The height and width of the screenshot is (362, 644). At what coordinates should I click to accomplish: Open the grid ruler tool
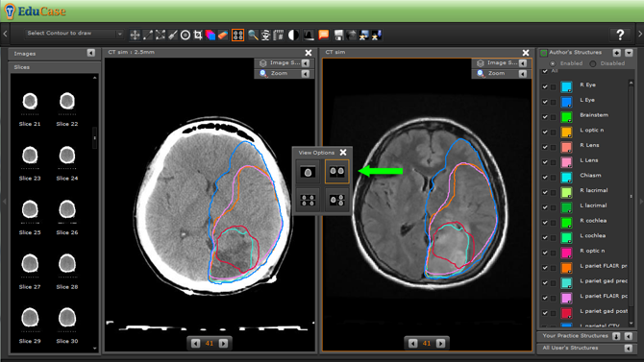click(x=279, y=36)
